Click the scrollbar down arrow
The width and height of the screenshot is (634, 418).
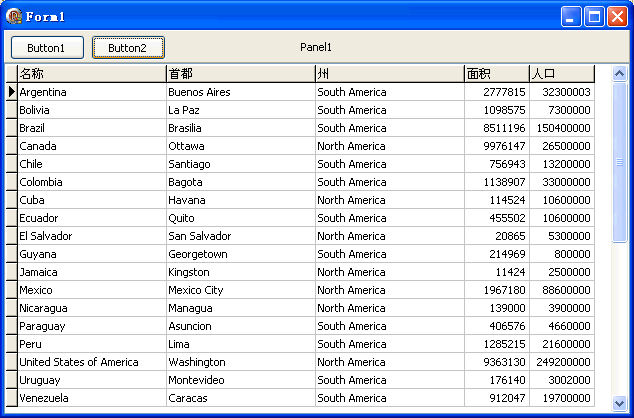[619, 403]
